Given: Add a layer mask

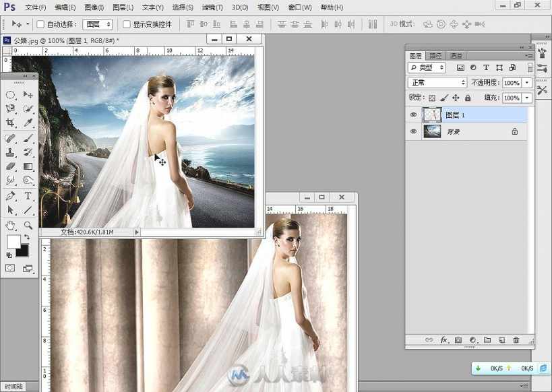Looking at the screenshot, I should (x=458, y=340).
